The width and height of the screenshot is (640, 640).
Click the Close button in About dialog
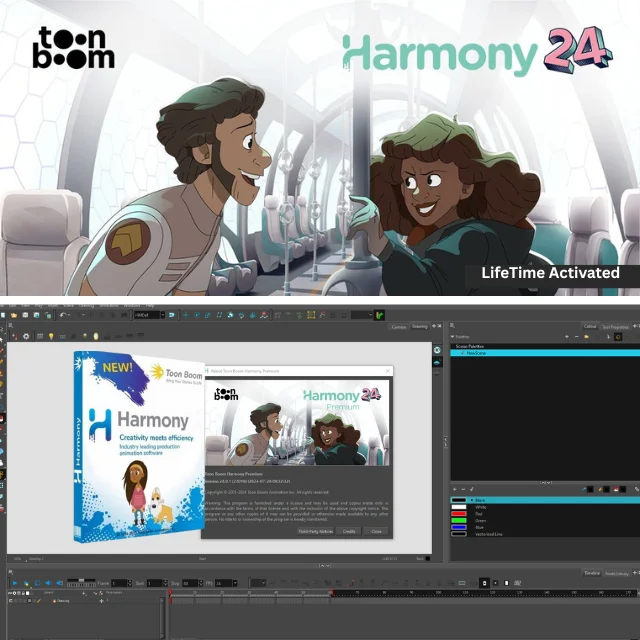tap(376, 531)
